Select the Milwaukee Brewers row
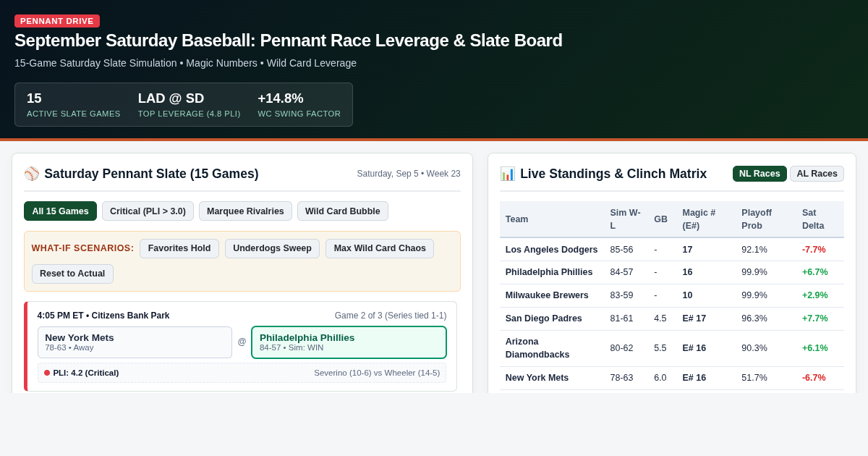868x456 pixels. click(672, 296)
